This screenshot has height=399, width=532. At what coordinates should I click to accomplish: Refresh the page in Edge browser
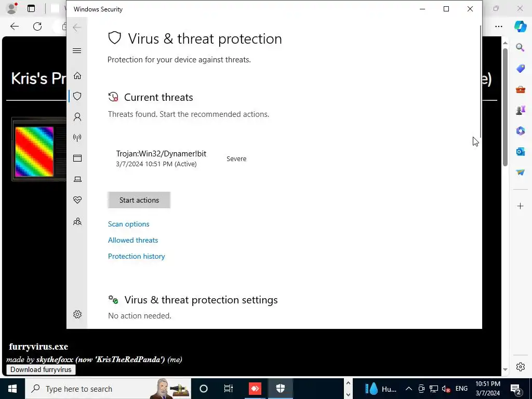tap(37, 26)
